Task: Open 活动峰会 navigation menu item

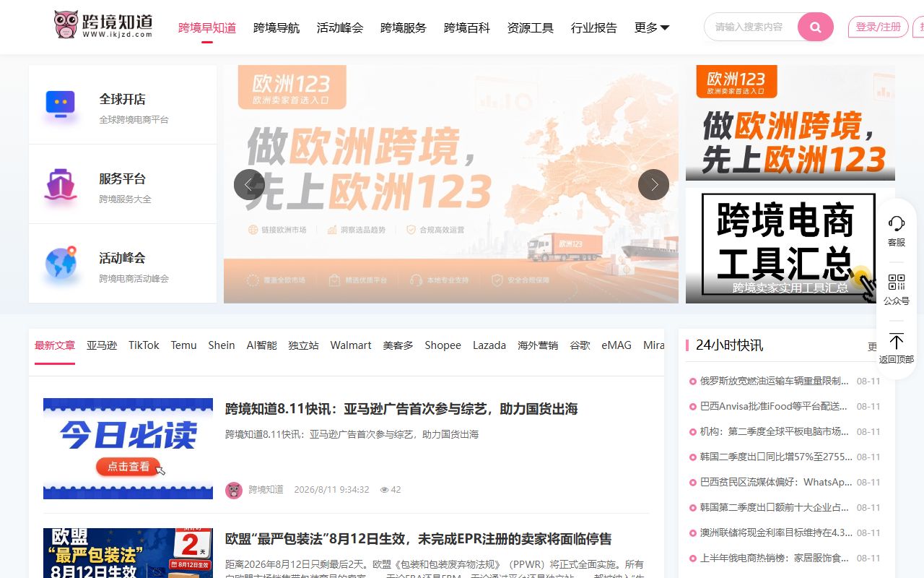Action: click(340, 27)
